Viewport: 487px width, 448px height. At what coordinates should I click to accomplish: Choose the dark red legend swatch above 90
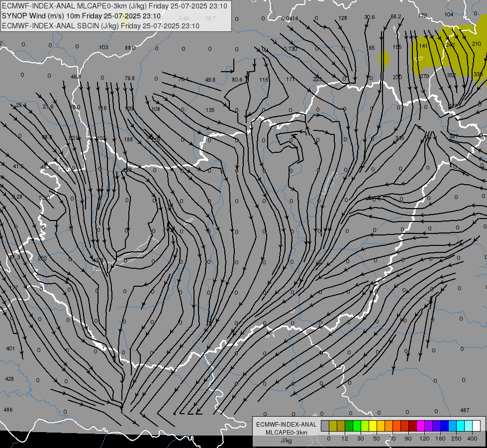[x=413, y=426]
